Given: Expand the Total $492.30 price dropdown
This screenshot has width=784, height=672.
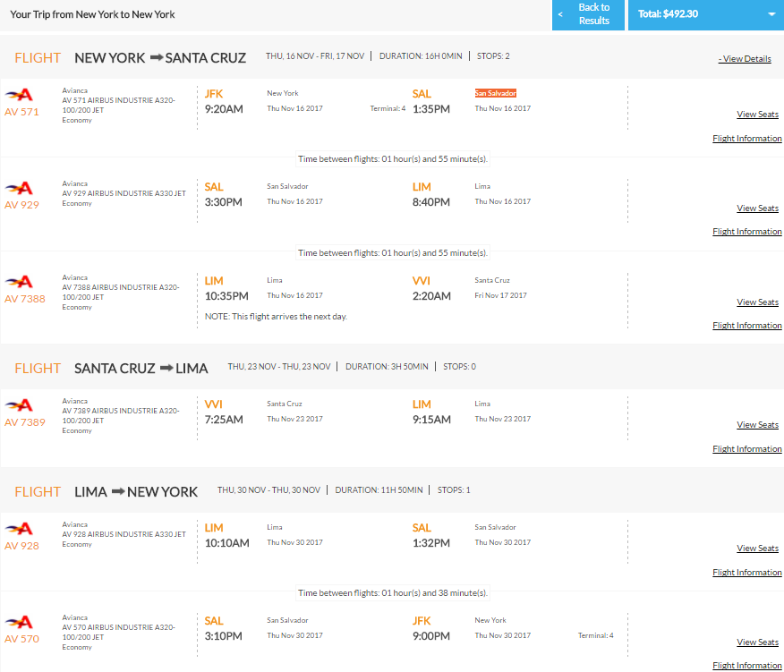Looking at the screenshot, I should pyautogui.click(x=706, y=14).
